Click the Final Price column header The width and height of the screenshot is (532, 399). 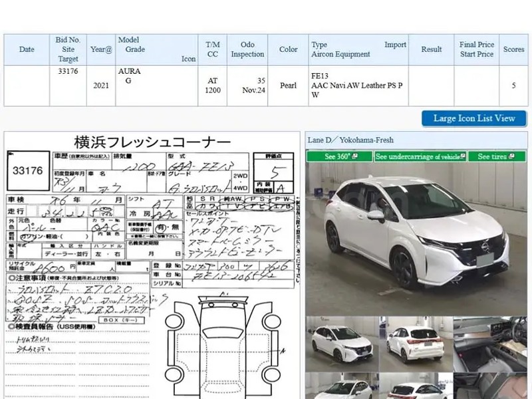(x=477, y=49)
